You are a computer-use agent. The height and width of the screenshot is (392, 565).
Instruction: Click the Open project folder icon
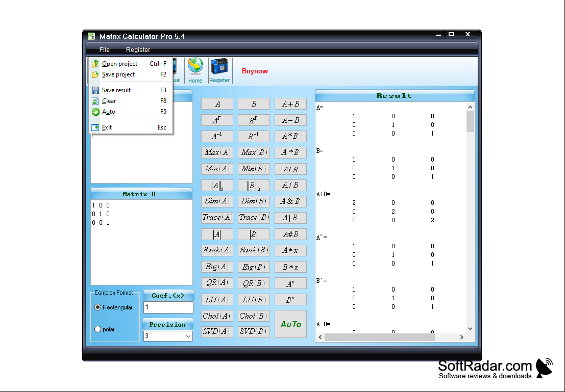[x=95, y=64]
